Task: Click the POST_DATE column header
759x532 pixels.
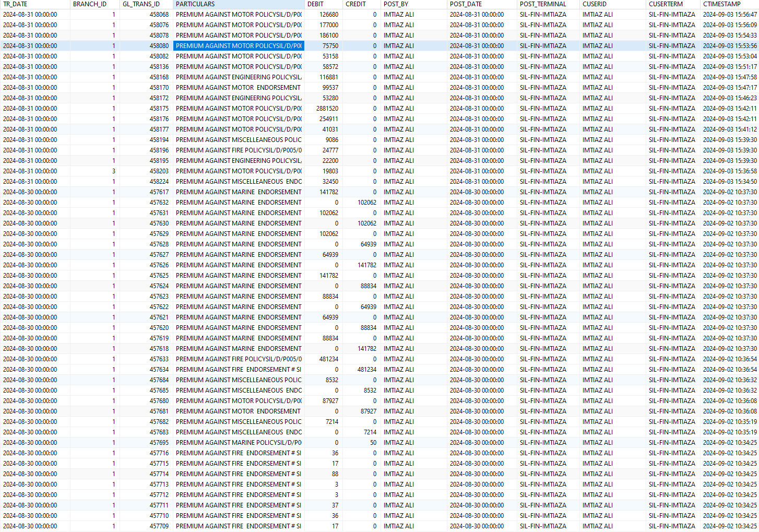Action: tap(482, 4)
